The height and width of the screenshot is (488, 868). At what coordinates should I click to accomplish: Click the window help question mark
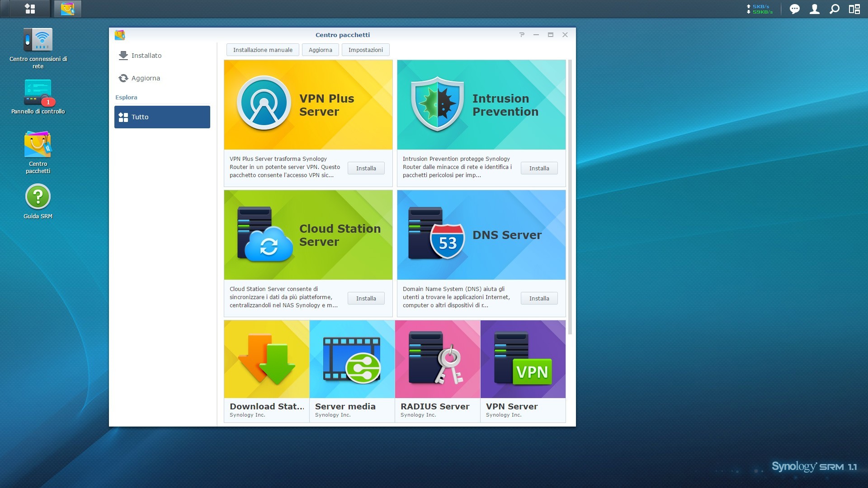point(522,35)
